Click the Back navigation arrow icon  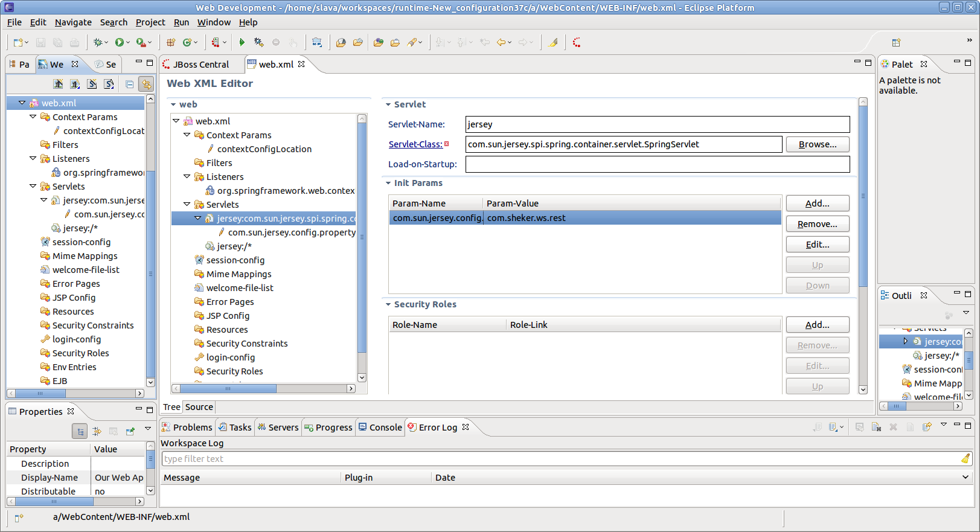click(x=501, y=42)
